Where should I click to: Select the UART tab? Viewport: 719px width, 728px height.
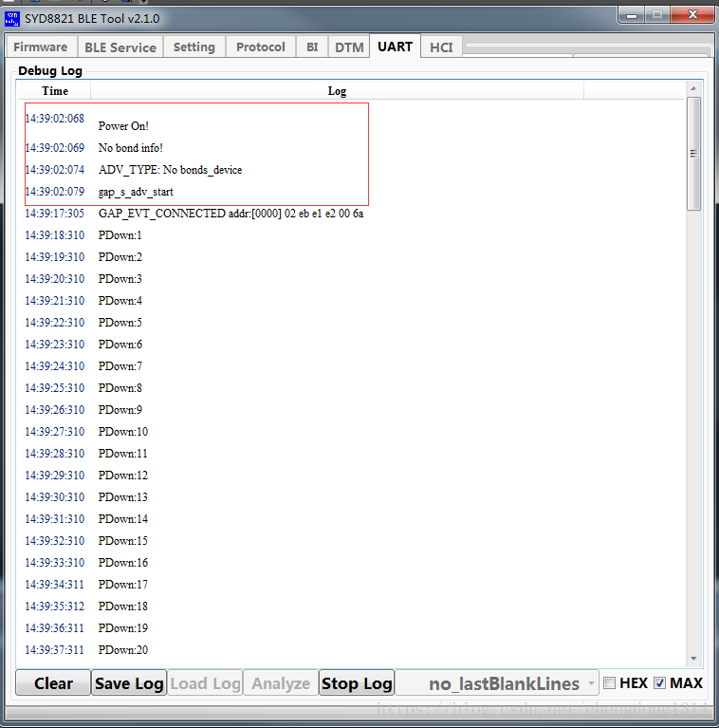pos(395,47)
